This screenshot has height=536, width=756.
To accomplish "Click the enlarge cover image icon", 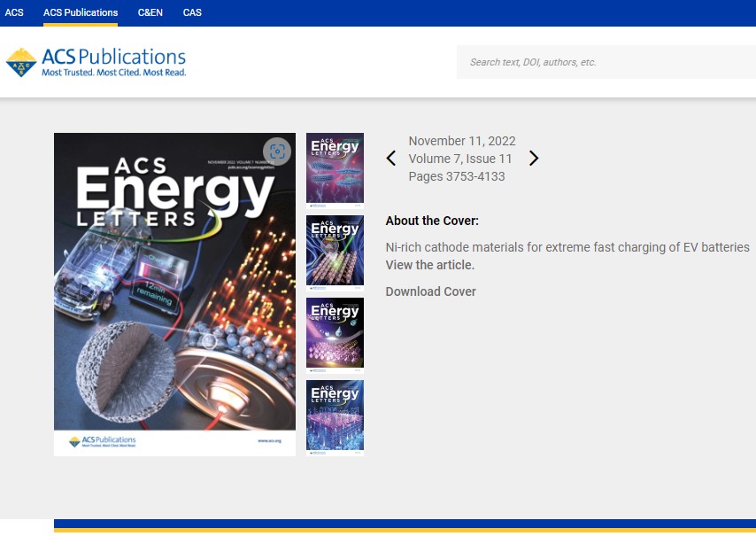I will click(x=277, y=151).
